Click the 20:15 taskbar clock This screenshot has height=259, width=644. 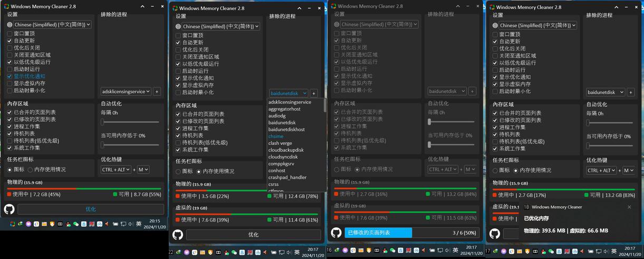click(x=155, y=224)
